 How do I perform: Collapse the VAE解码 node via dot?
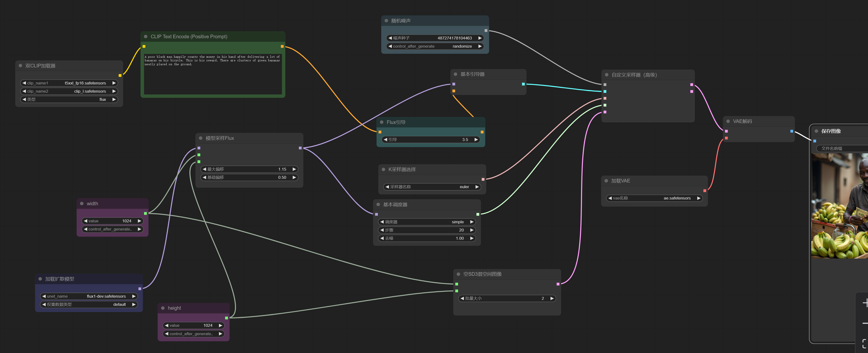(x=728, y=121)
